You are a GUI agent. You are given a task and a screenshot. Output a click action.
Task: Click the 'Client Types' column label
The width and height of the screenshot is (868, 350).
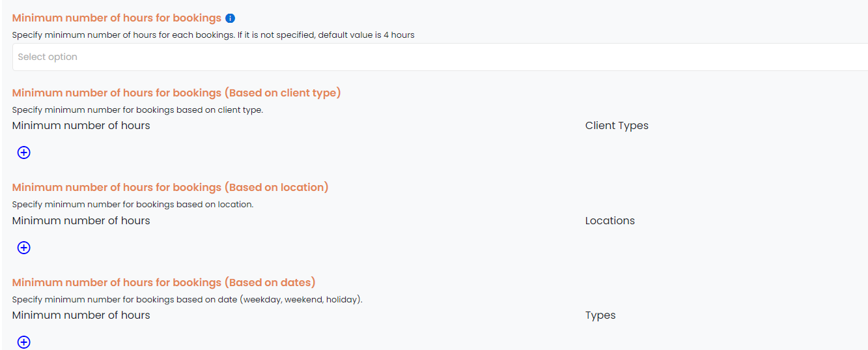tap(617, 126)
